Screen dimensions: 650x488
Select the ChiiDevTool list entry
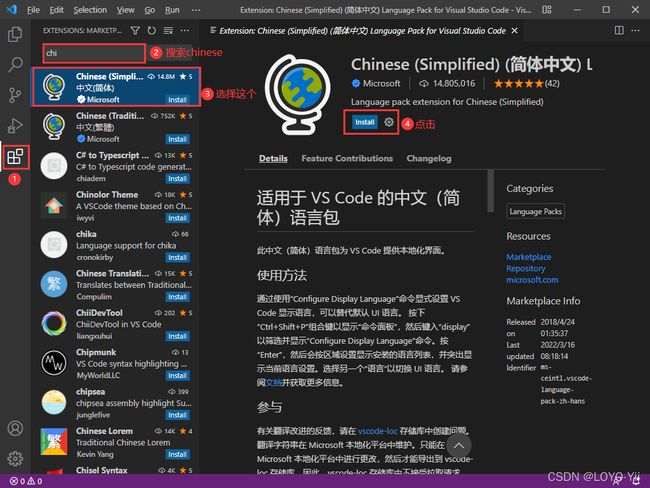click(x=116, y=324)
